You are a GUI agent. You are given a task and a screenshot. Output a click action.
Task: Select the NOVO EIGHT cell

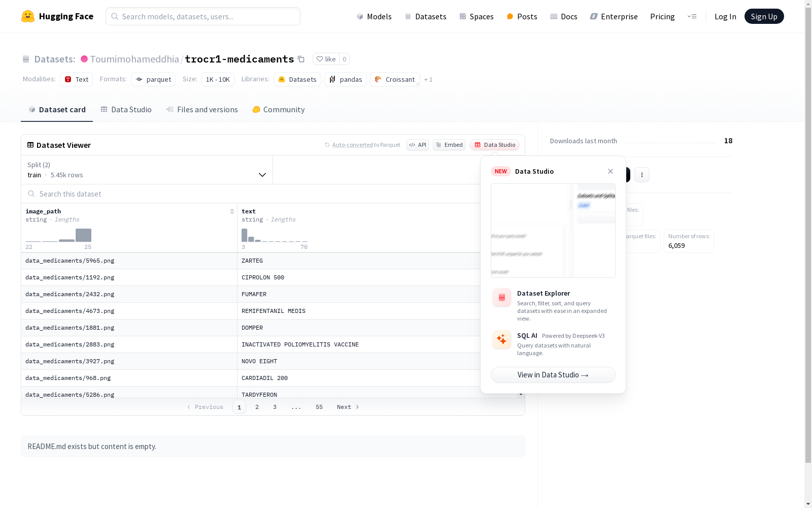pos(359,361)
